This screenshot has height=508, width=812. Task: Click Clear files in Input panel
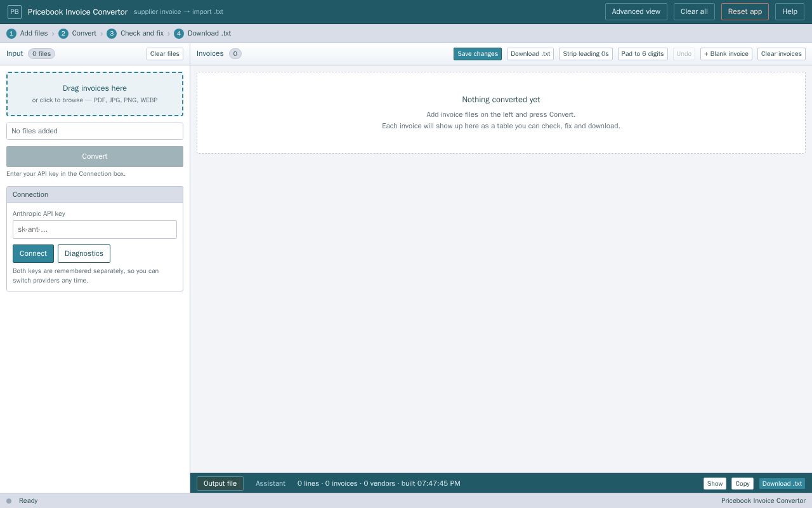pos(165,54)
